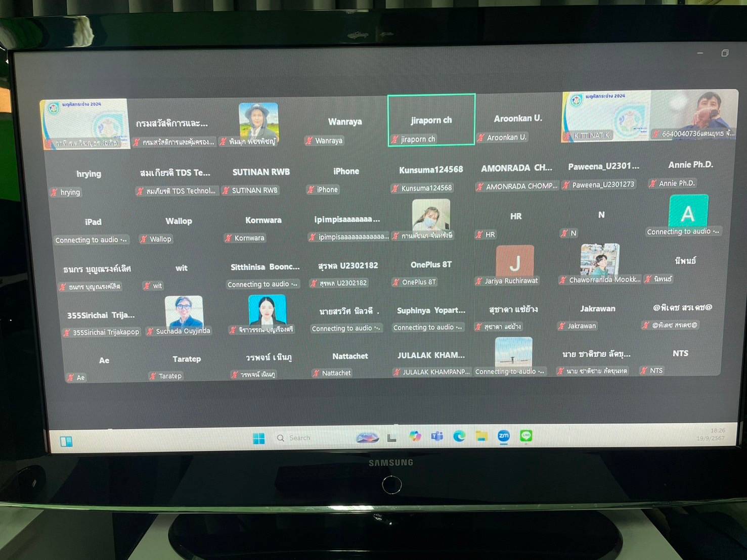Click the restore window button at top right
747x560 pixels.
click(725, 53)
